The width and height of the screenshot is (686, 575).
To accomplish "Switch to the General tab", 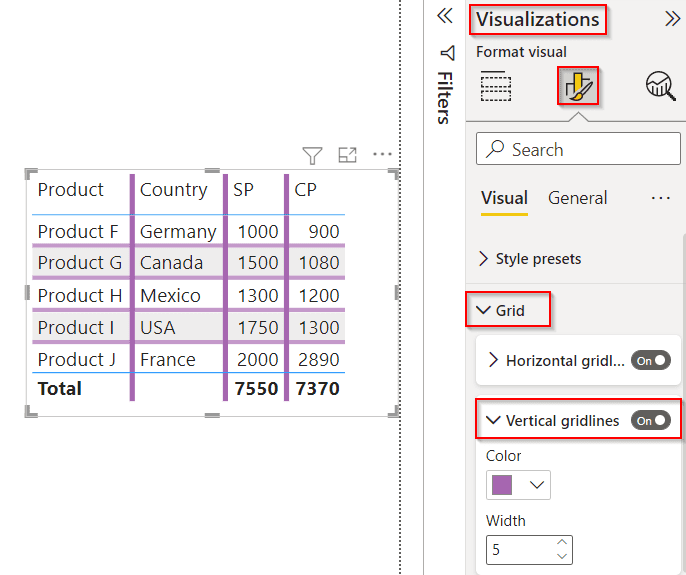I will [x=578, y=198].
